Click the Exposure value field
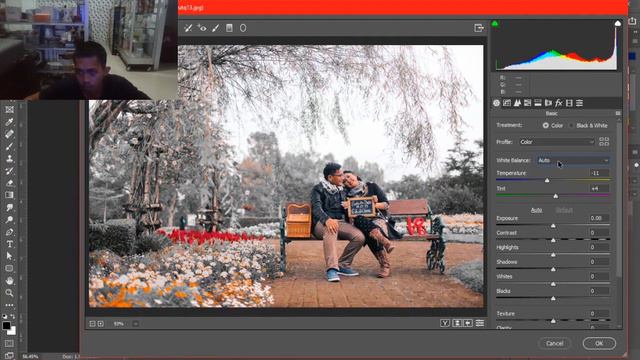640x360 pixels. 599,218
